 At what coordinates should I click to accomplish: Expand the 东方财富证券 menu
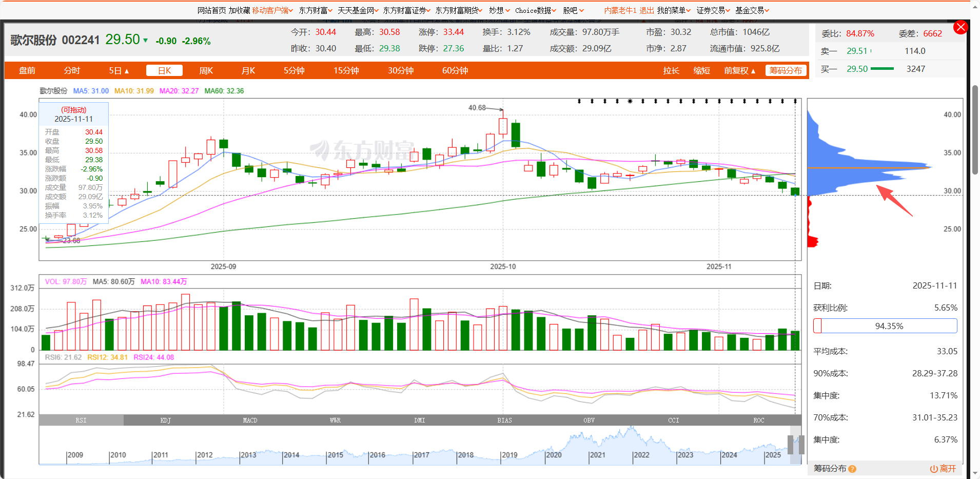point(407,10)
